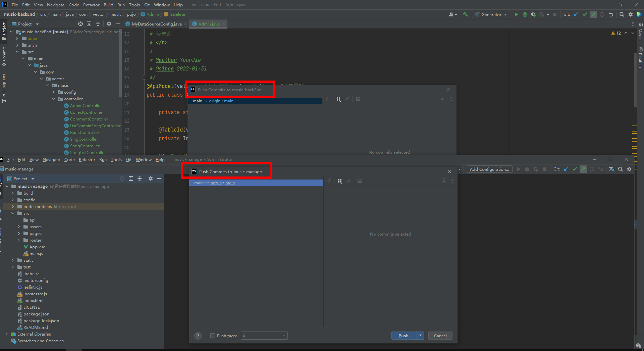The image size is (644, 351).
Task: Hide the IntelliJ Project panel
Action: click(x=117, y=24)
